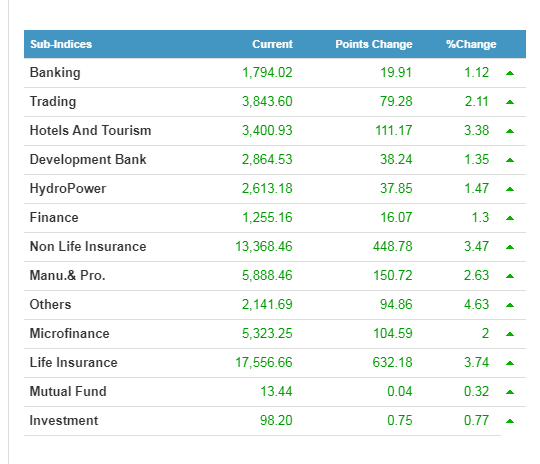Viewport: 540px width, 464px height.
Task: Click the Current column header
Action: pos(272,44)
